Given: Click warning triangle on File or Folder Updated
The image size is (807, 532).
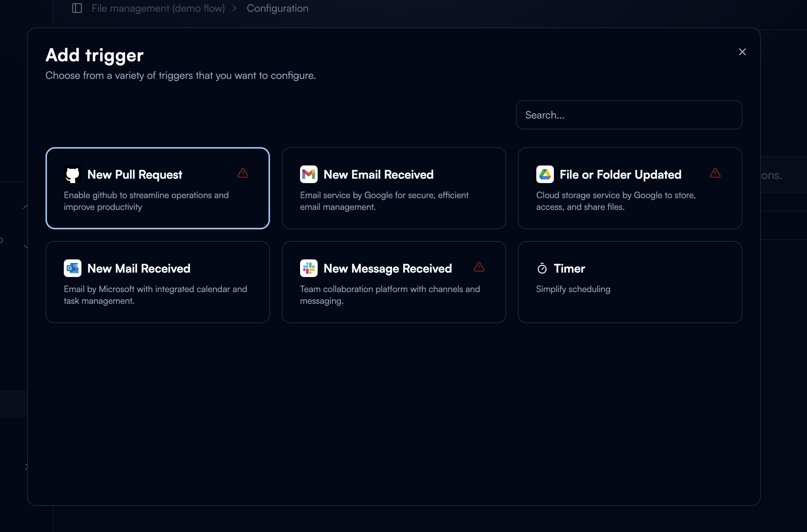Looking at the screenshot, I should (x=715, y=173).
